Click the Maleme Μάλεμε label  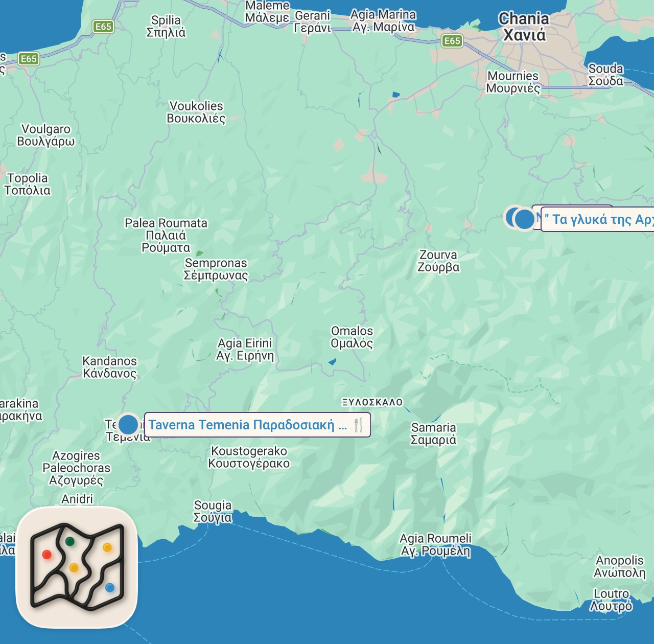tap(267, 12)
